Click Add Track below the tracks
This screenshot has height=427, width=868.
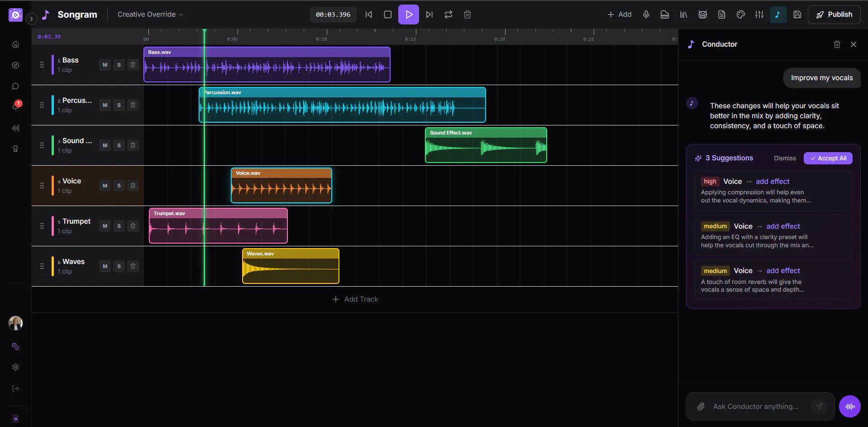(x=355, y=299)
